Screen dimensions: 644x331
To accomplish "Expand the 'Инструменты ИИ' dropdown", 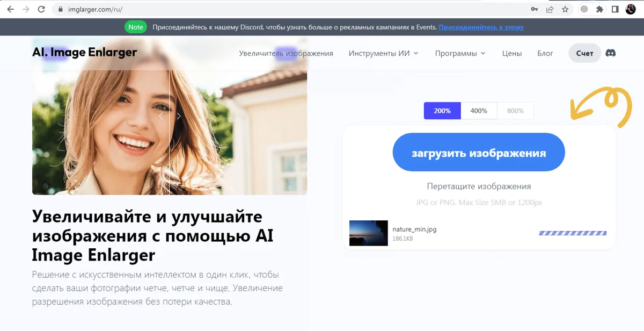I will [x=383, y=53].
